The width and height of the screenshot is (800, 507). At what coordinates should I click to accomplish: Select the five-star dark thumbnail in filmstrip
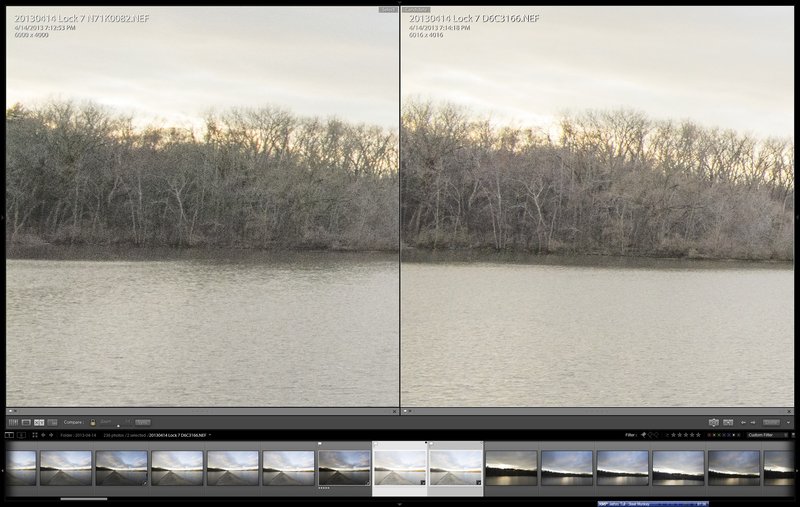click(344, 468)
